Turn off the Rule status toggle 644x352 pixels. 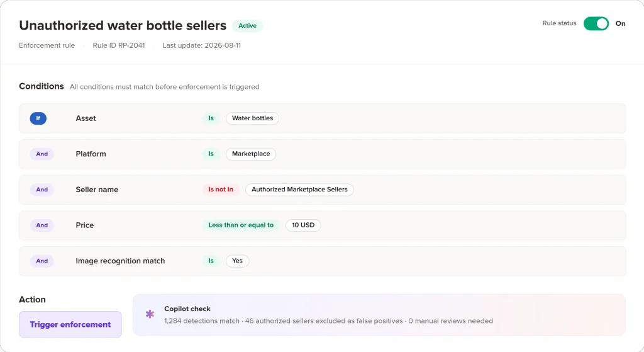point(596,23)
